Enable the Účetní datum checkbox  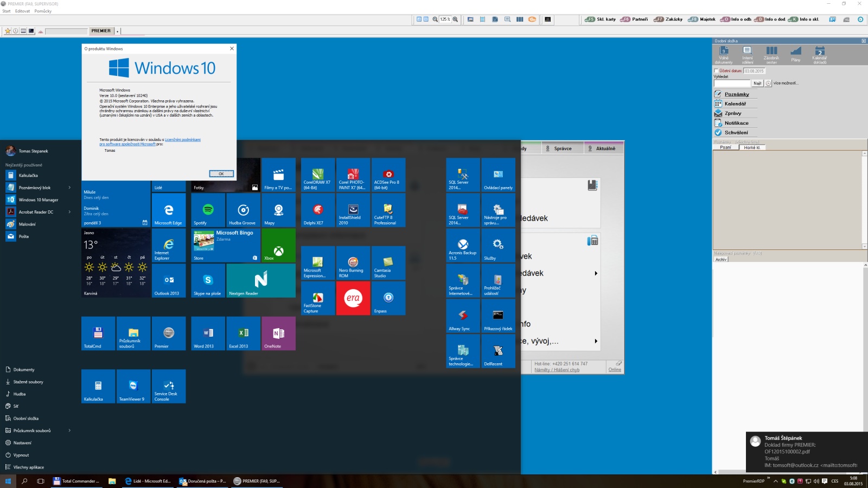pos(716,70)
